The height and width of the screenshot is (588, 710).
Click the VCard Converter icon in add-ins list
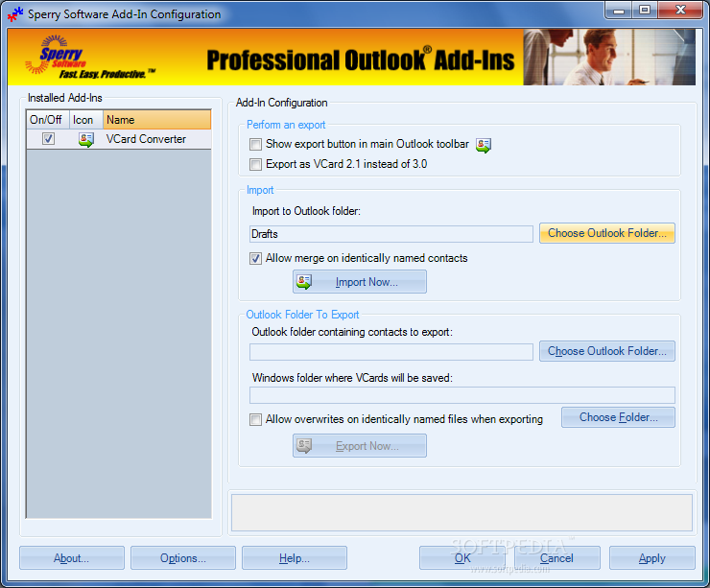pyautogui.click(x=86, y=139)
